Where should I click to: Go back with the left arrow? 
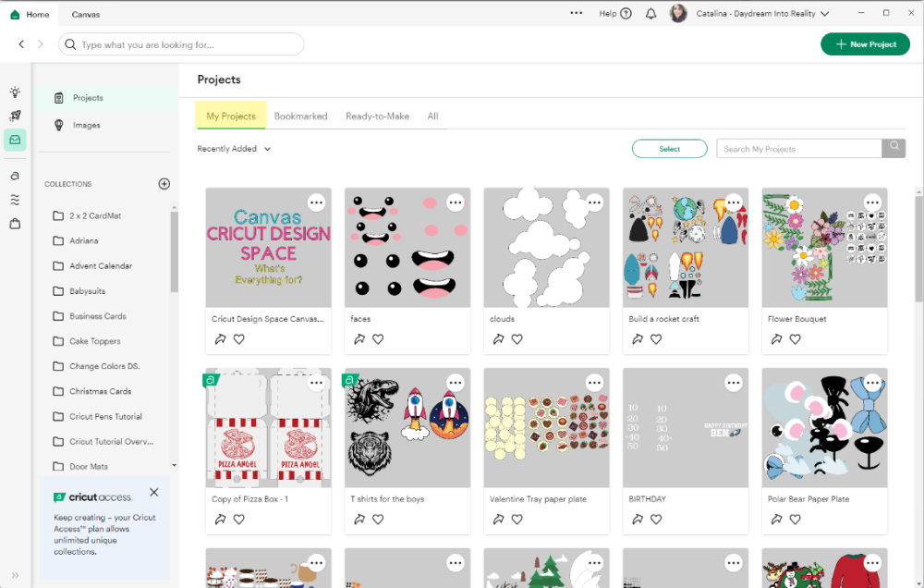pos(21,44)
